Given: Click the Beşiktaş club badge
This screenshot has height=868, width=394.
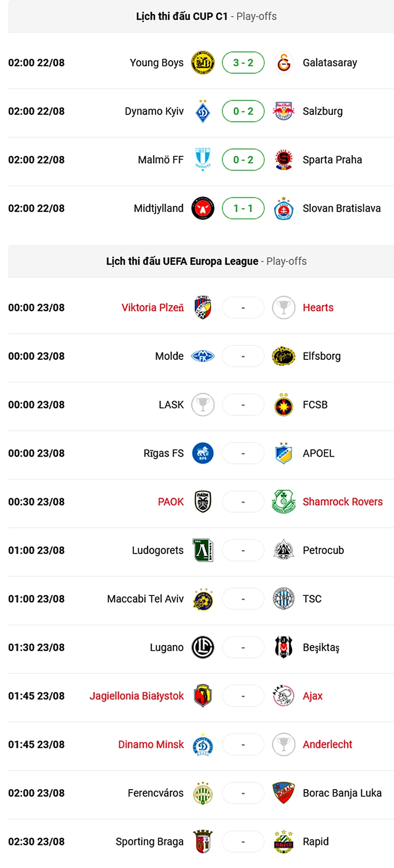Looking at the screenshot, I should pyautogui.click(x=284, y=647).
